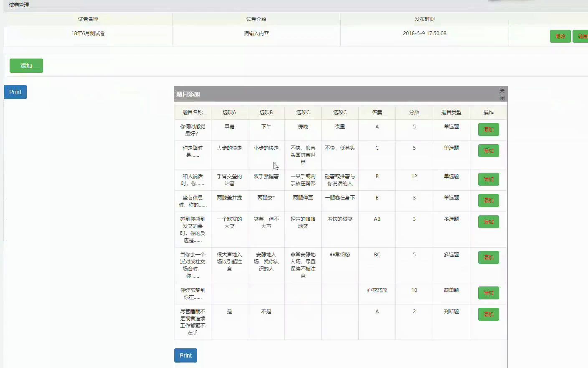This screenshot has width=588, height=368.
Task: Click option 夜里 in the first question row
Action: (x=340, y=127)
